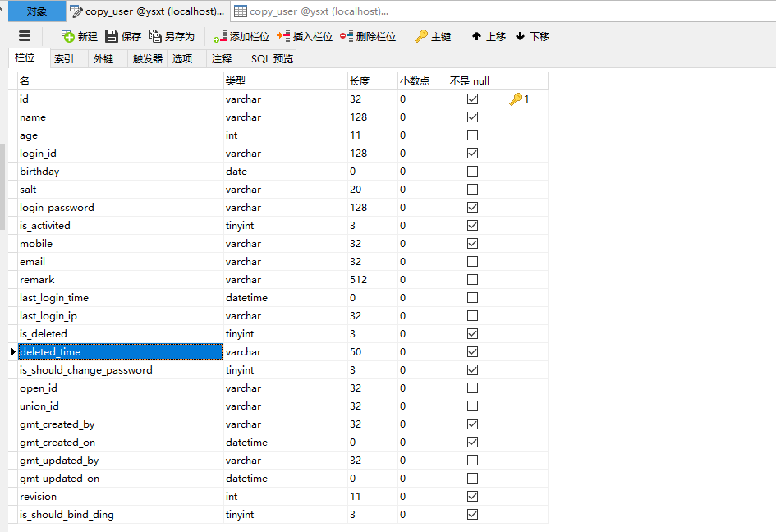776x532 pixels.
Task: Toggle not-null checkbox for name
Action: coord(473,117)
